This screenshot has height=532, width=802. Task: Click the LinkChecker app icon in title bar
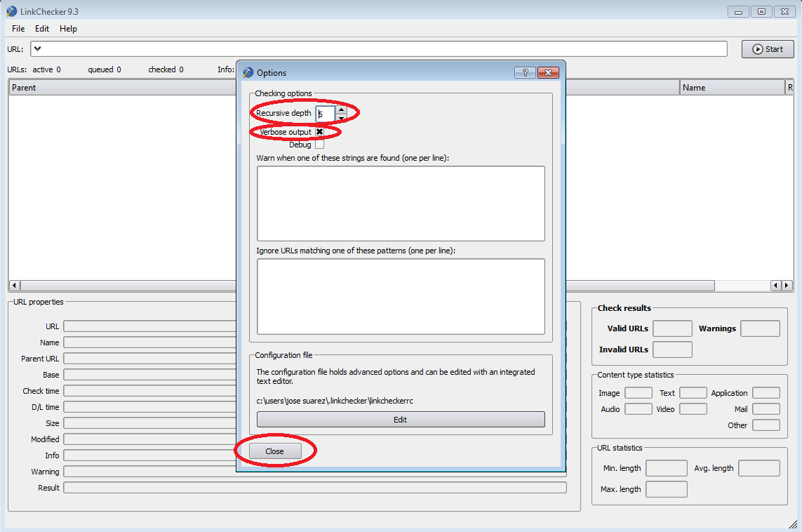(x=11, y=11)
